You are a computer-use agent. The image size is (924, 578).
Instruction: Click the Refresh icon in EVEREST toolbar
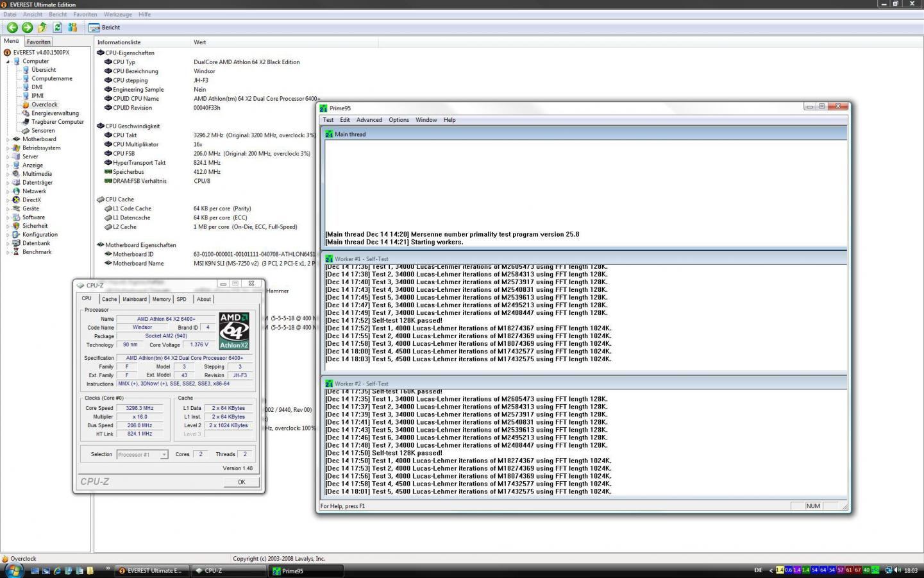tap(57, 28)
